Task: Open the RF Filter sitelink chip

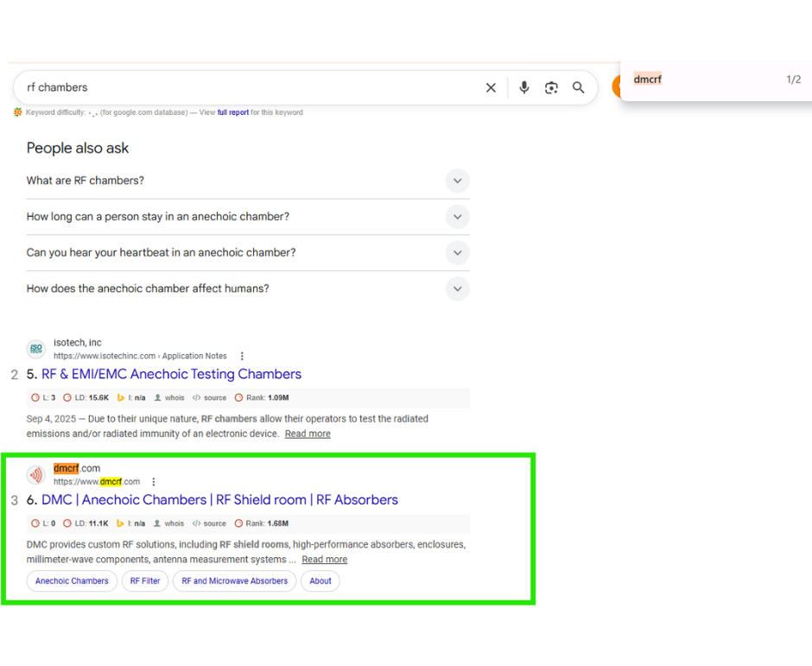Action: (145, 581)
